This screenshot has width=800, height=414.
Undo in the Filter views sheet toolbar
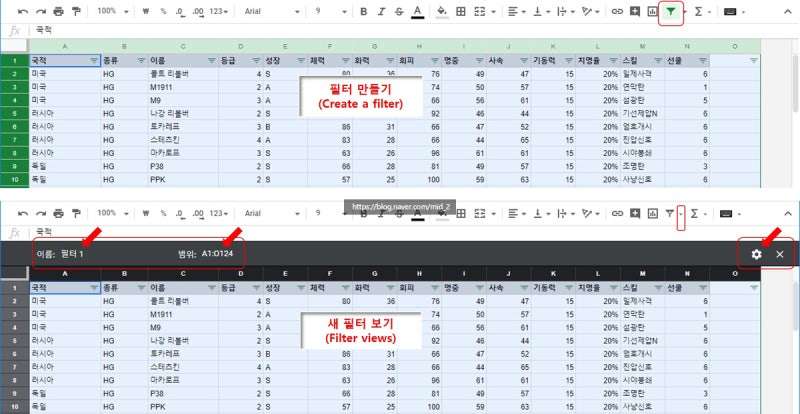(x=23, y=213)
